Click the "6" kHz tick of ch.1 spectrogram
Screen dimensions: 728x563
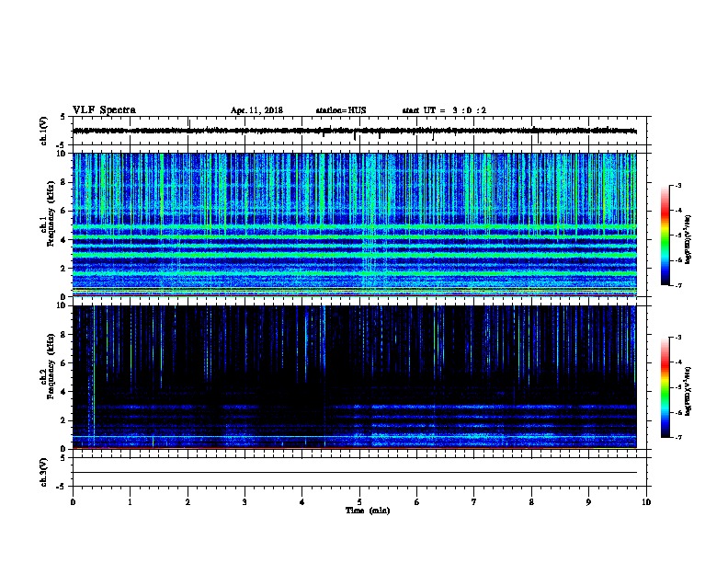point(63,211)
